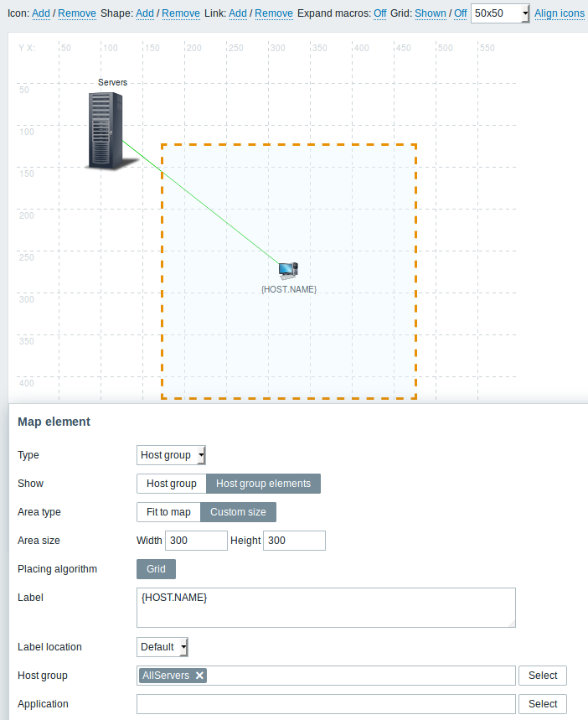Remove selected Shape
Image resolution: width=588 pixels, height=720 pixels.
click(181, 13)
